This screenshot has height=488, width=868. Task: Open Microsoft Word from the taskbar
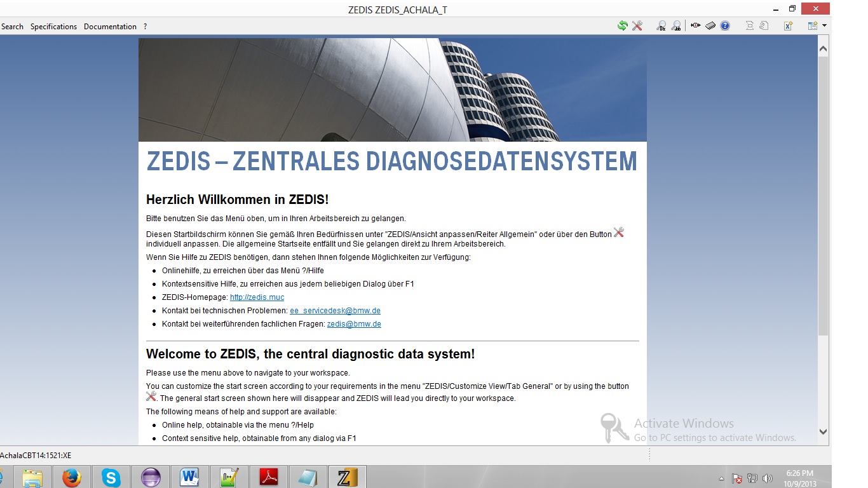pos(190,477)
